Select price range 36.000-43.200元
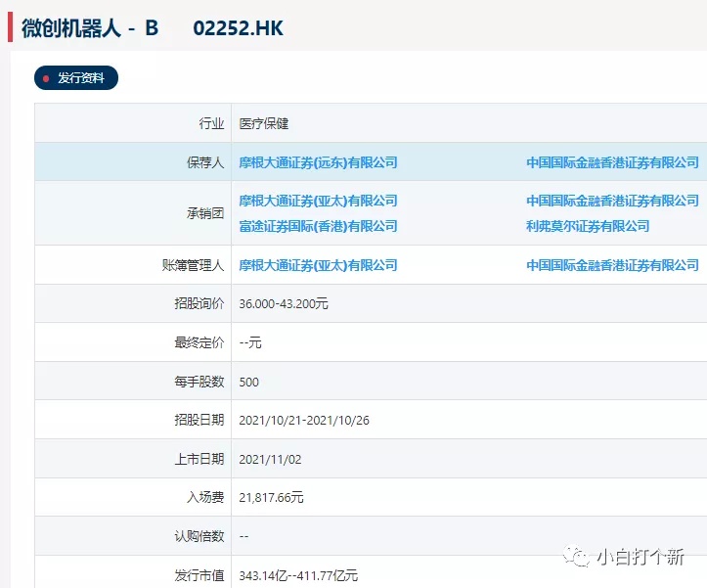This screenshot has width=707, height=588. pyautogui.click(x=284, y=303)
